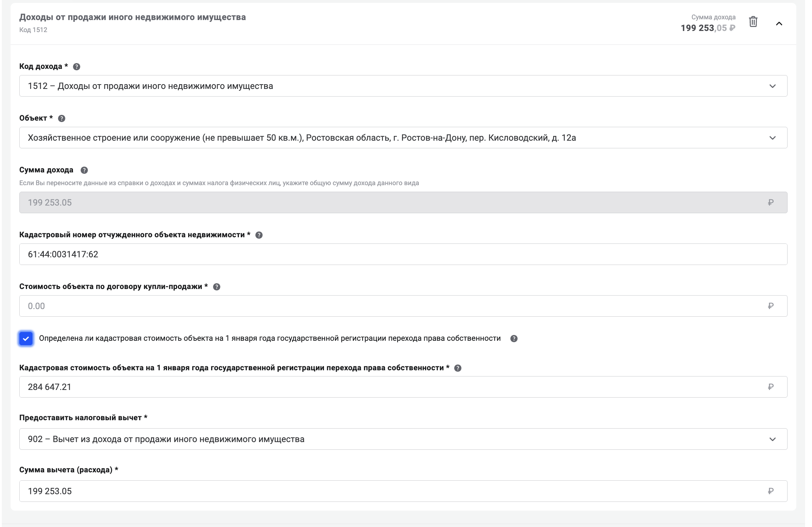Viewport: 812px width, 527px height.
Task: Click the cadastral value 284 647.21 field
Action: tap(403, 387)
